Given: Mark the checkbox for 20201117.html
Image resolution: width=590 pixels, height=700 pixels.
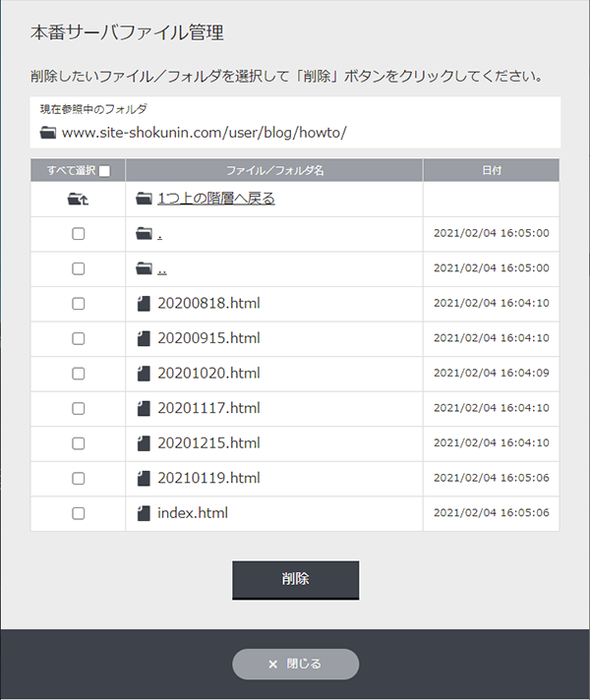Looking at the screenshot, I should (78, 408).
